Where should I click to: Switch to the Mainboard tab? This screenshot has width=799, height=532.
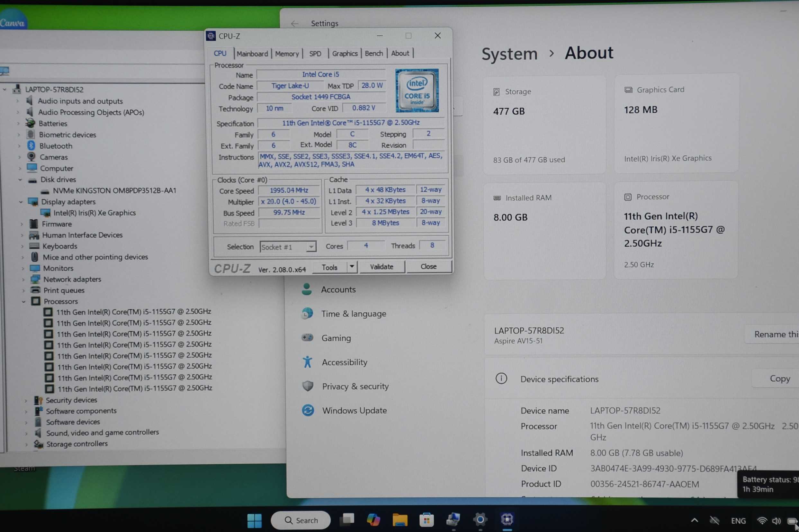tap(252, 54)
